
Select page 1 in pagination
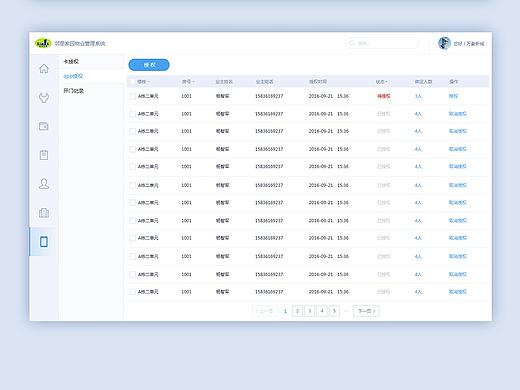[285, 311]
